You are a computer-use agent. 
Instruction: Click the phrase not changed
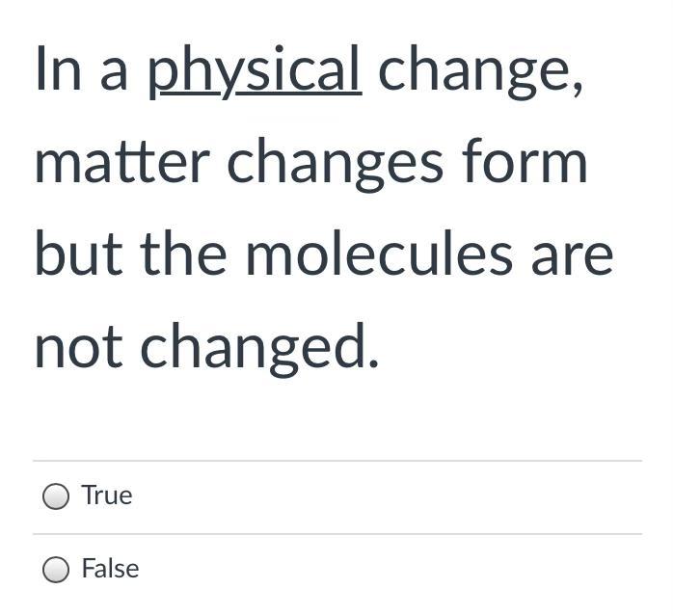pyautogui.click(x=207, y=348)
